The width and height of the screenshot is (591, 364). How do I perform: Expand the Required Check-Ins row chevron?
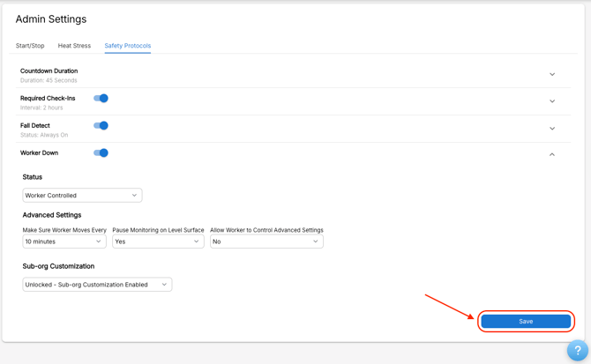click(552, 101)
